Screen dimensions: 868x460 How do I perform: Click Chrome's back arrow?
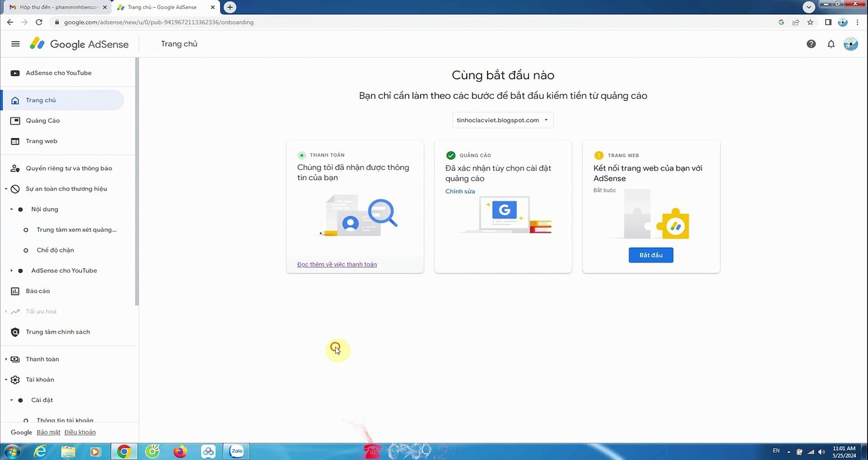pyautogui.click(x=10, y=22)
